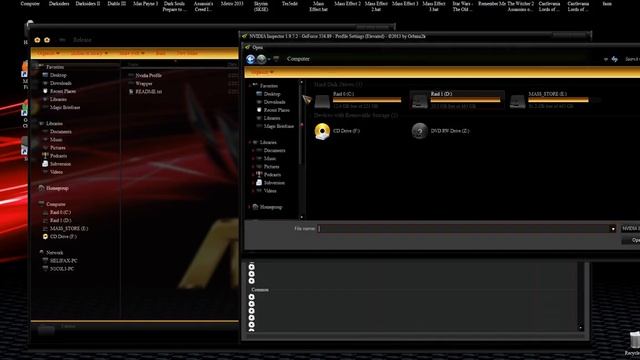Click the Release window forward arrow
Viewport: 640px width, 360px height.
(47, 40)
